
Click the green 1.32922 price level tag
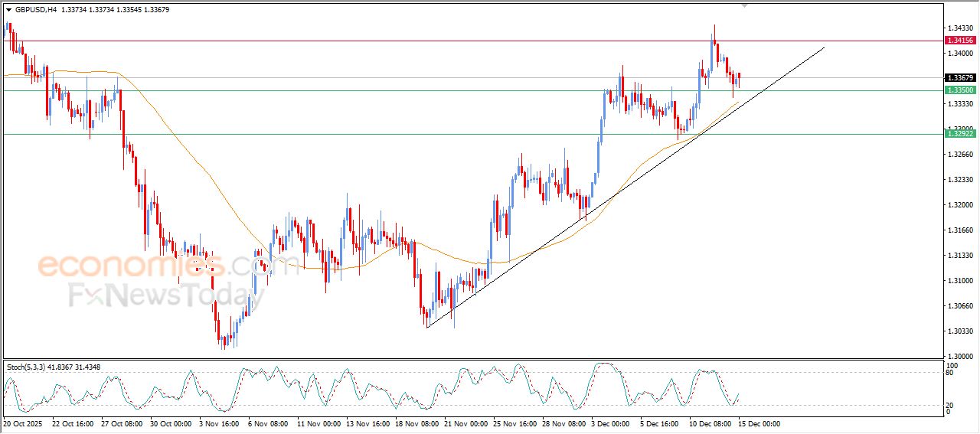click(960, 134)
